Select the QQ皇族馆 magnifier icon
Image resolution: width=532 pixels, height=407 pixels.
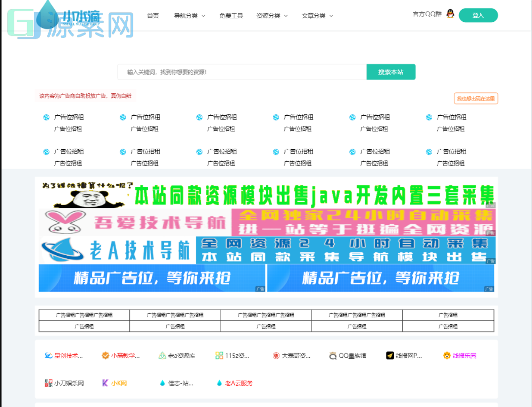332,356
